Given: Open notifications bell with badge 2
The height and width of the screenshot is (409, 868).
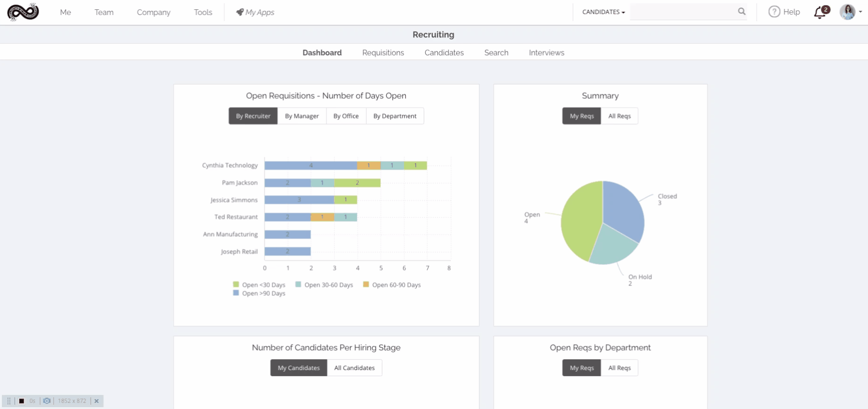Looking at the screenshot, I should [x=822, y=12].
